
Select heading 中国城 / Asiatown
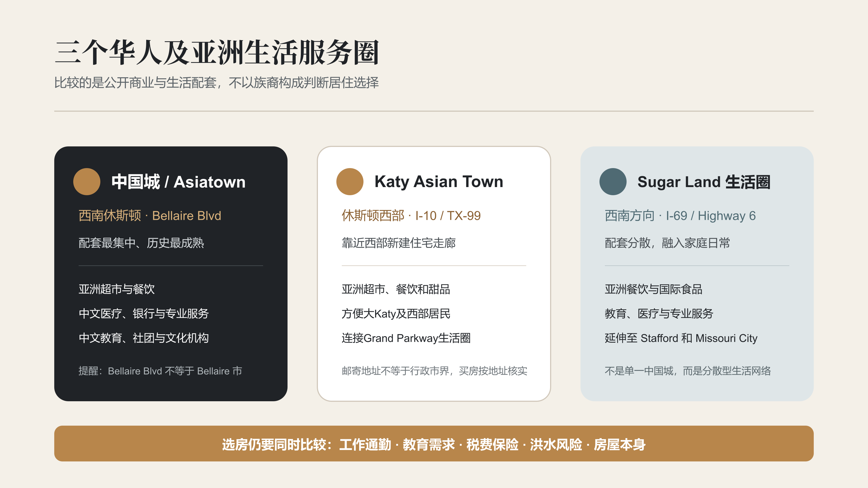[x=178, y=182]
